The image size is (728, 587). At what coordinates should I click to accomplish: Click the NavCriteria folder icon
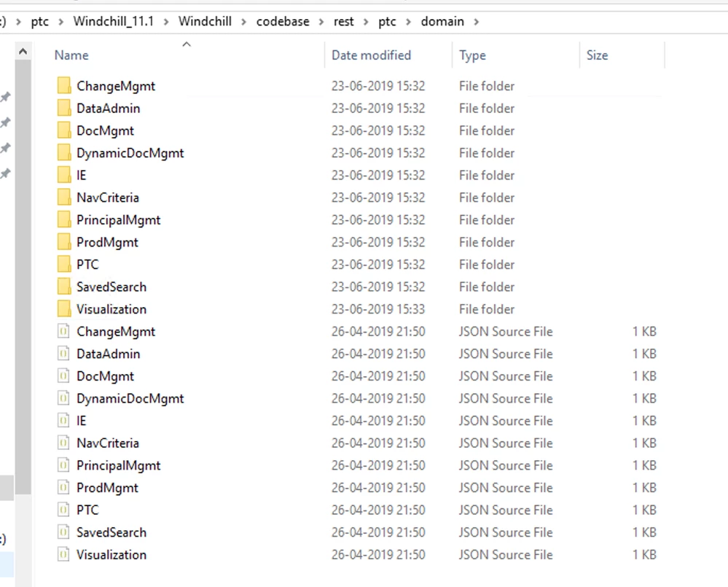64,197
